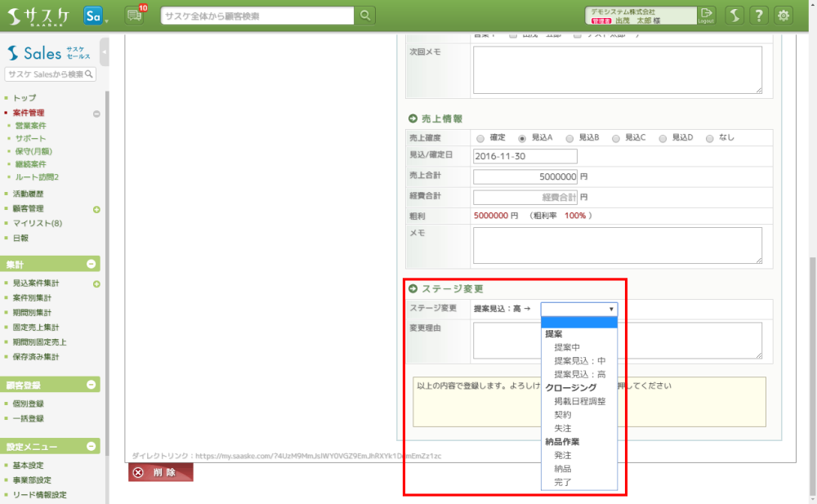Open the help question mark icon

tap(759, 15)
